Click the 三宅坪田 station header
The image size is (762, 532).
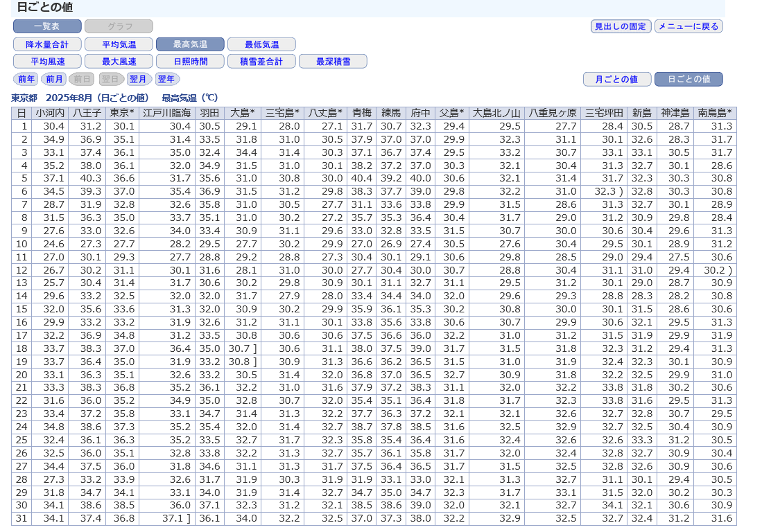pyautogui.click(x=604, y=113)
